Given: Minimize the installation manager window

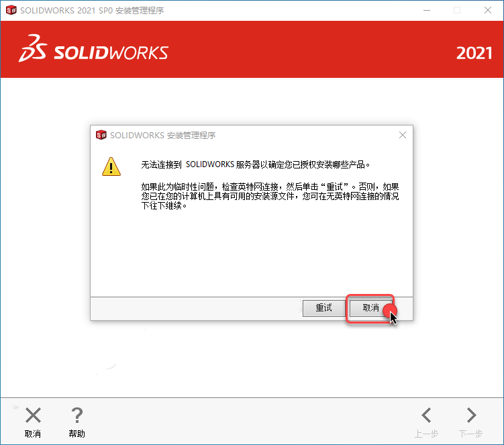Looking at the screenshot, I should coord(427,10).
